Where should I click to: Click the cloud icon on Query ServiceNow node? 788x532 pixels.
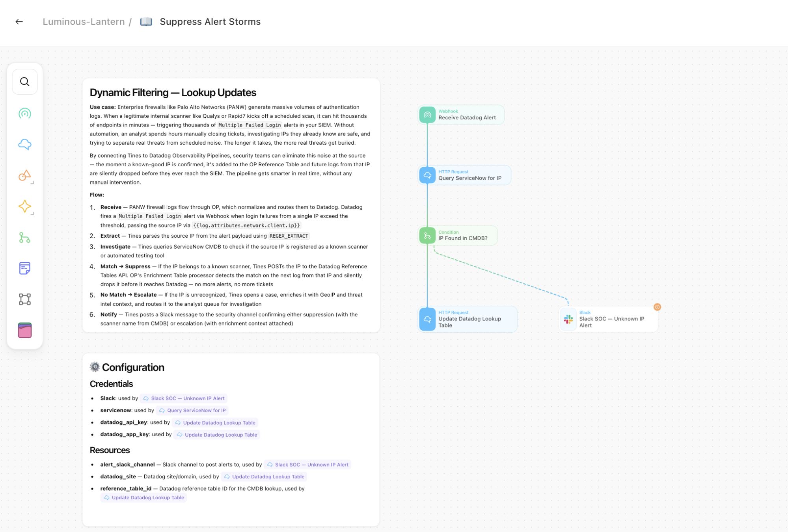click(427, 175)
